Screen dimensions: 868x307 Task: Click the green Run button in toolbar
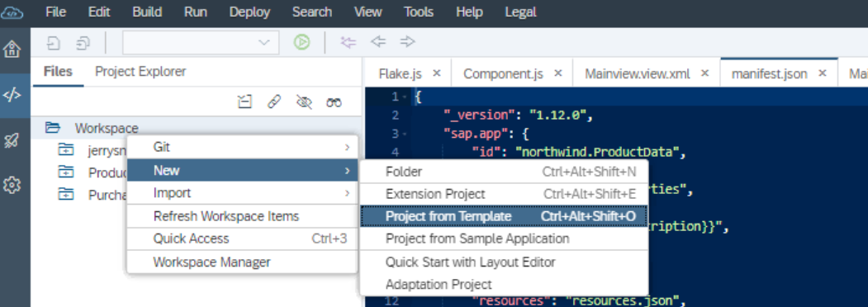[301, 42]
